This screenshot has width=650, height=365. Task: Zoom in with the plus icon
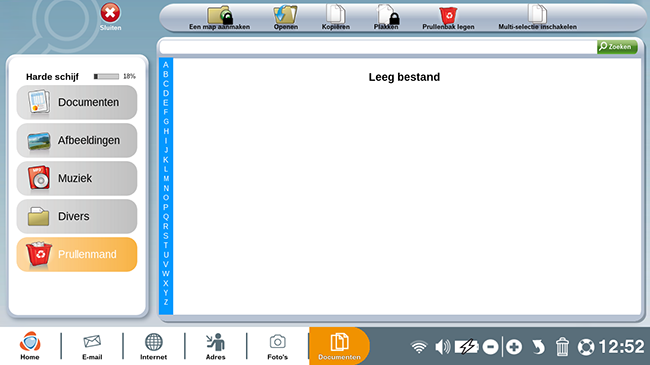coord(514,347)
